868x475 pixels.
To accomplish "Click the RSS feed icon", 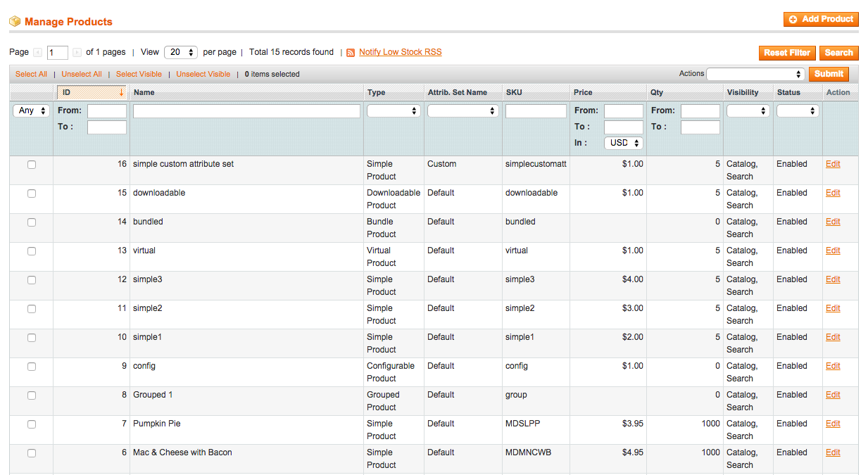I will click(x=351, y=53).
